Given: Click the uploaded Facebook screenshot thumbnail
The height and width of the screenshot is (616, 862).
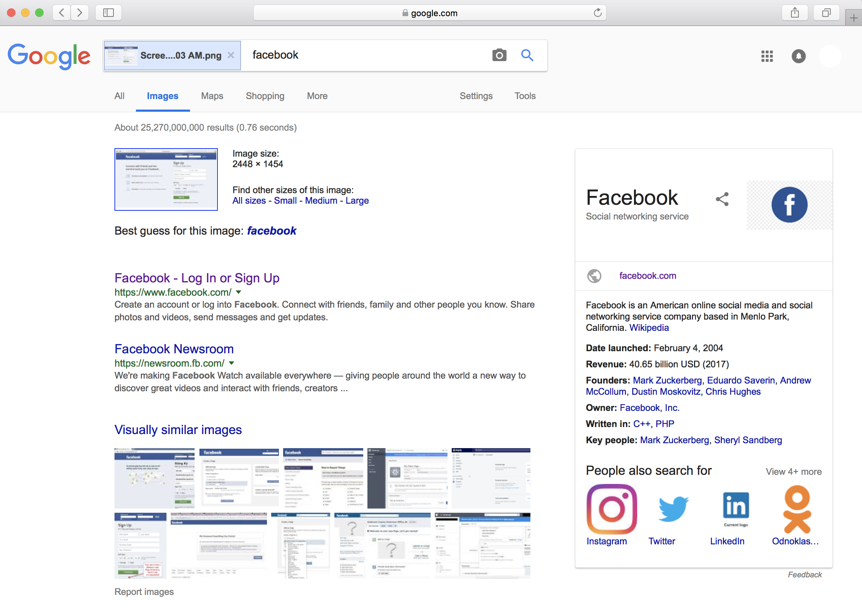Looking at the screenshot, I should pyautogui.click(x=166, y=179).
